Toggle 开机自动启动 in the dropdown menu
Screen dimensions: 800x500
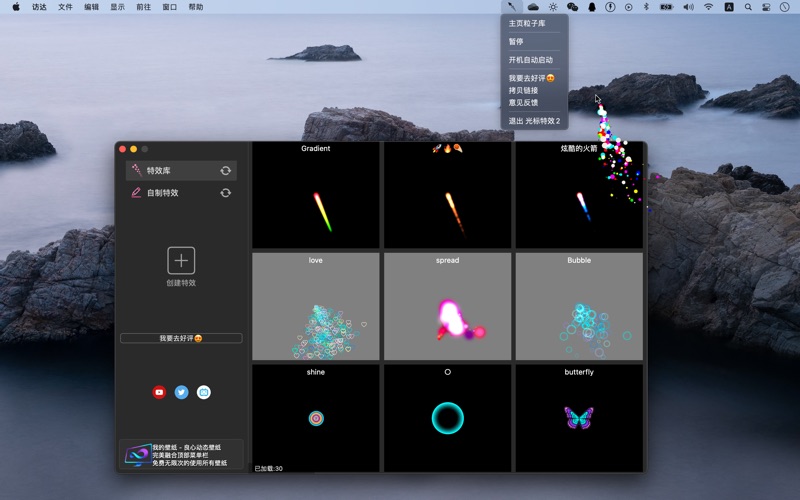[530, 60]
